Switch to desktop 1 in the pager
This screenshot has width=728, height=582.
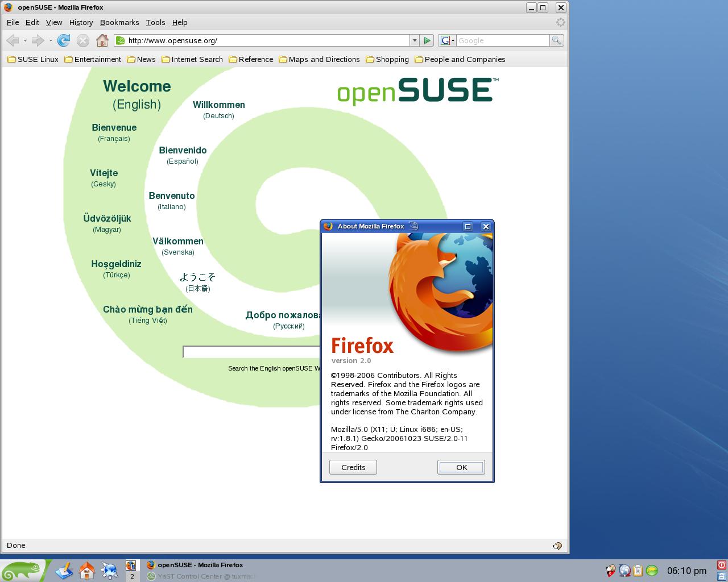[x=131, y=565]
